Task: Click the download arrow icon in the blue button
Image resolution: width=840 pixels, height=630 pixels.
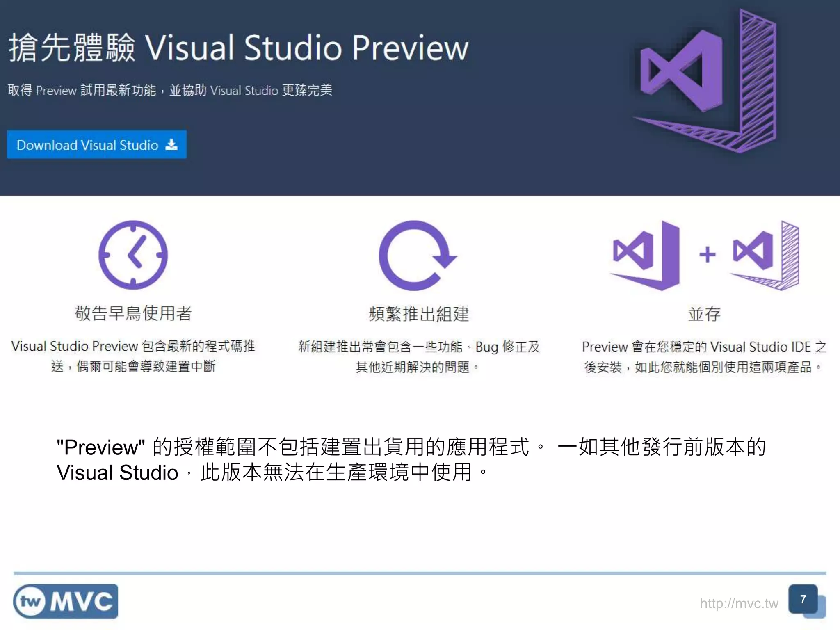Action: click(x=171, y=144)
